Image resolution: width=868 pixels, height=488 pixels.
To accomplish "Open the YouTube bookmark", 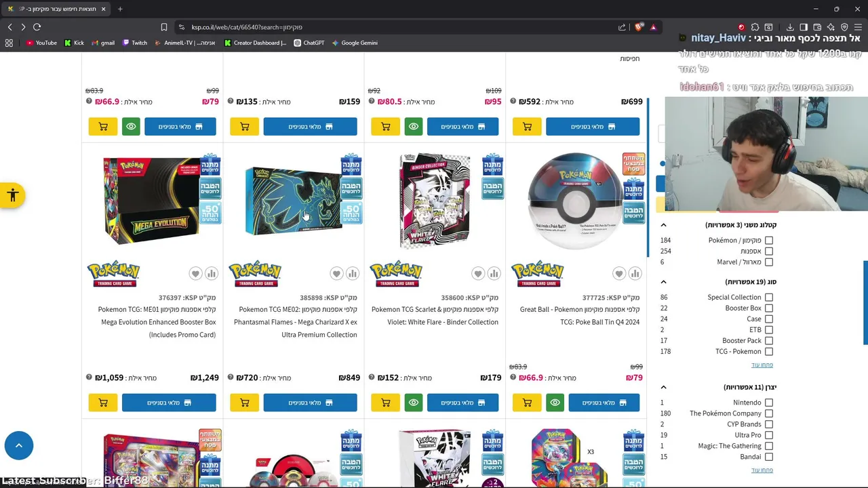I will pos(41,43).
